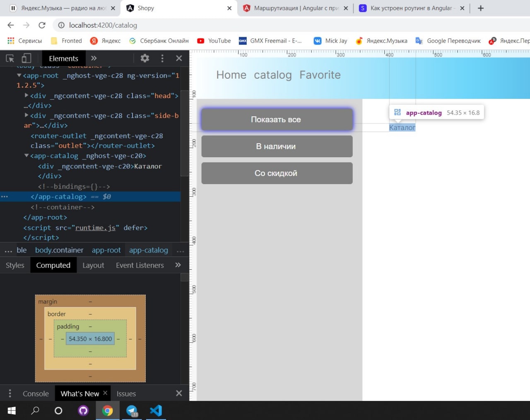
Task: Switch to the Styles tab
Action: (15, 265)
